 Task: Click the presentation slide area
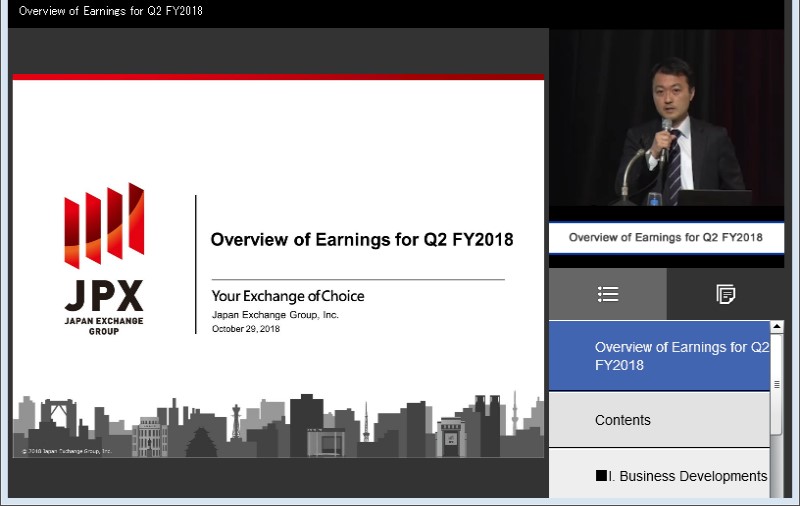pos(278,266)
